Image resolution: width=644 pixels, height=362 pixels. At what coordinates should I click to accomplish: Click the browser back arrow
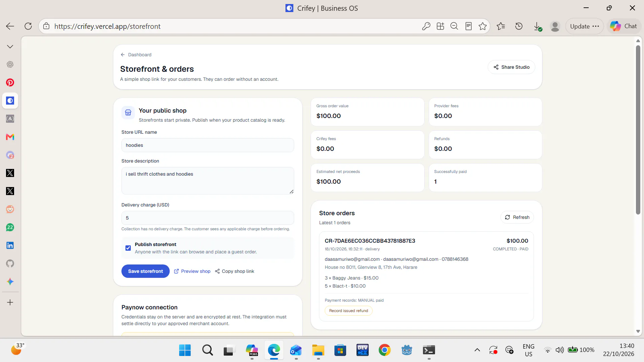tap(10, 26)
